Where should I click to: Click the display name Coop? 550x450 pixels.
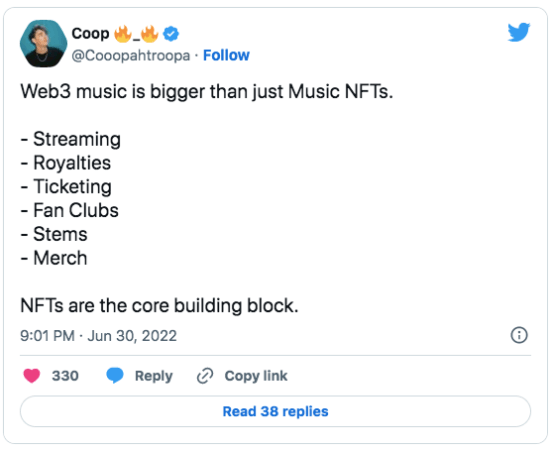tap(90, 34)
